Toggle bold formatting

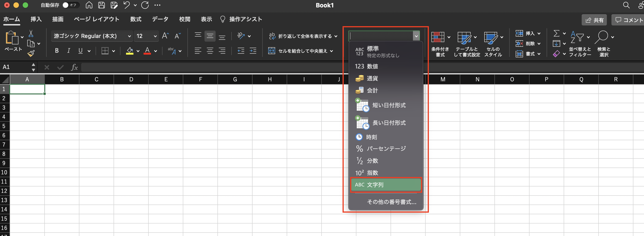[57, 51]
